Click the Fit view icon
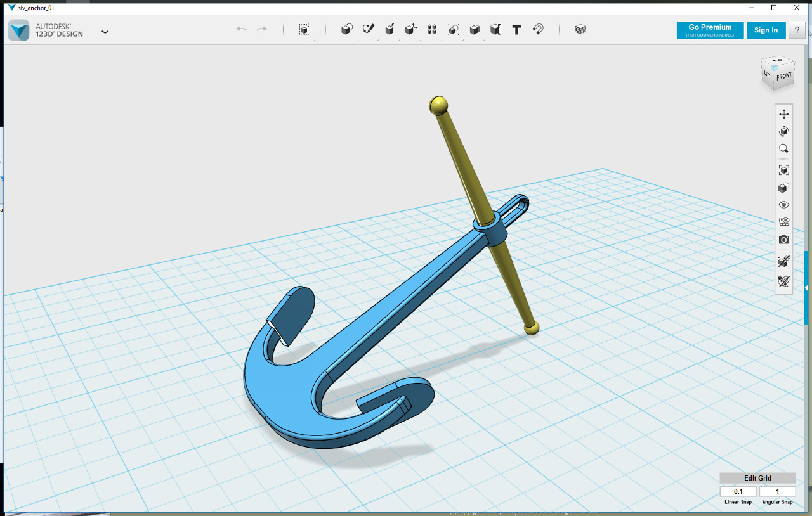 [784, 170]
